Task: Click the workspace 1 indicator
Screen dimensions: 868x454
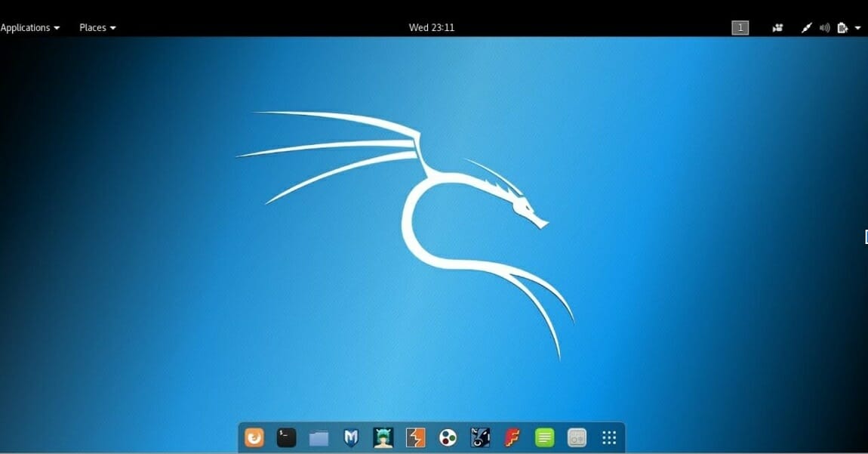Action: [x=740, y=28]
